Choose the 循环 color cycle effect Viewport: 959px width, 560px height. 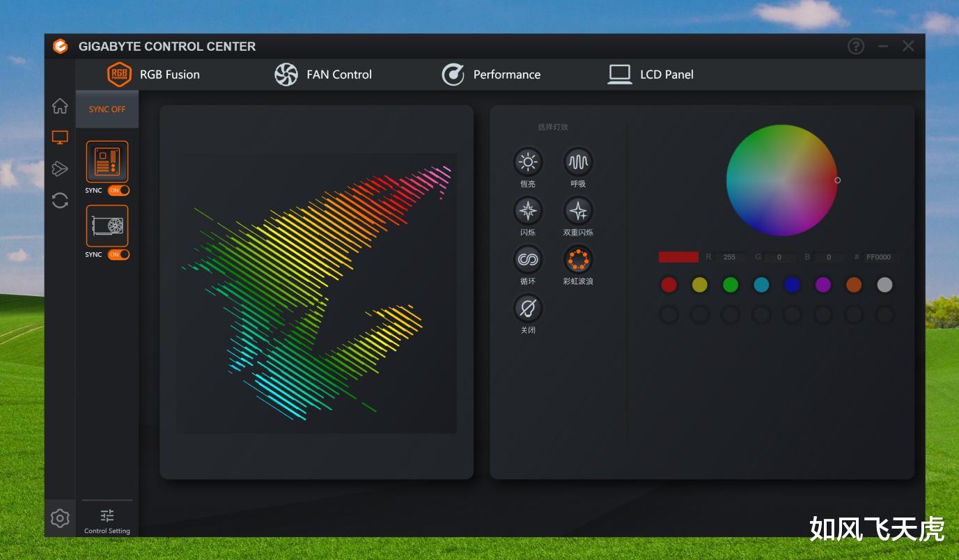point(528,260)
